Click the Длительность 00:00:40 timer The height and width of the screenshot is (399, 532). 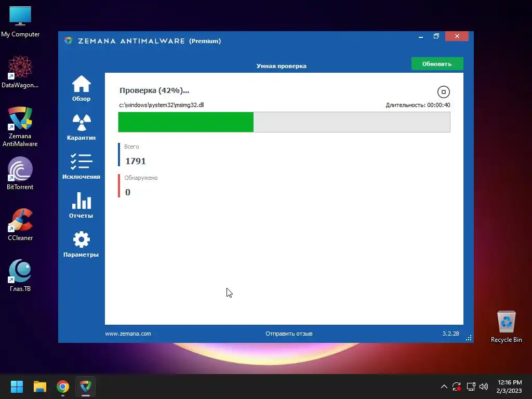tap(418, 105)
